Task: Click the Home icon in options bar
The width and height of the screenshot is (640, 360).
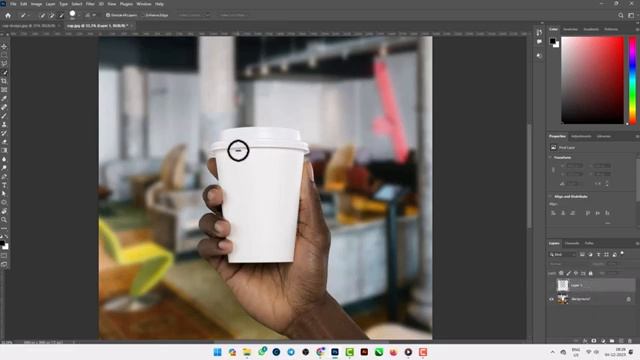Action: point(8,15)
